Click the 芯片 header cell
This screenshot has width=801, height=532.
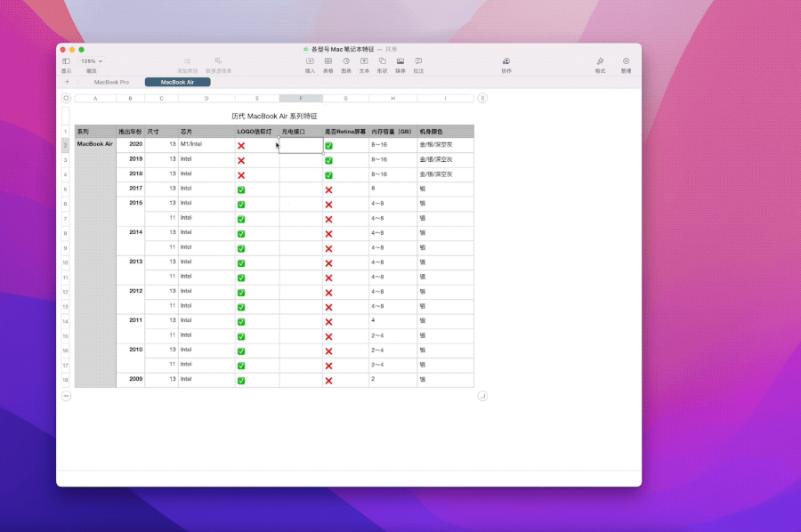pos(206,131)
